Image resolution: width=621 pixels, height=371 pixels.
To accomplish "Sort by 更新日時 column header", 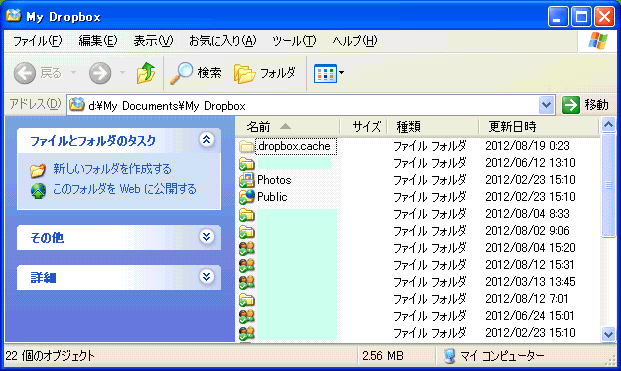I will pos(539,127).
